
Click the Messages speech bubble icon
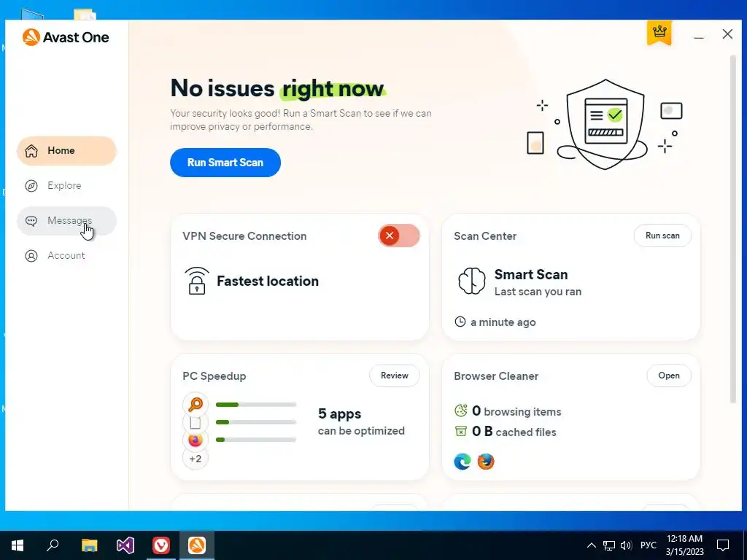(x=31, y=221)
